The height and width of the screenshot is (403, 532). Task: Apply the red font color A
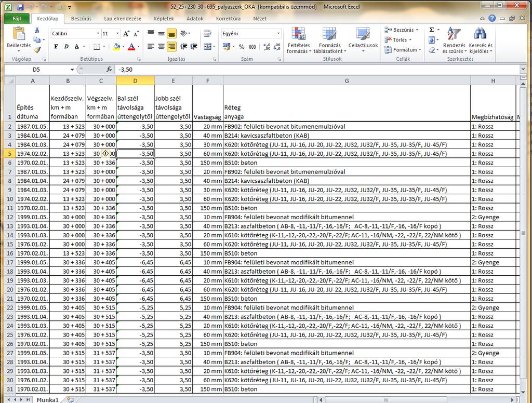(x=131, y=46)
